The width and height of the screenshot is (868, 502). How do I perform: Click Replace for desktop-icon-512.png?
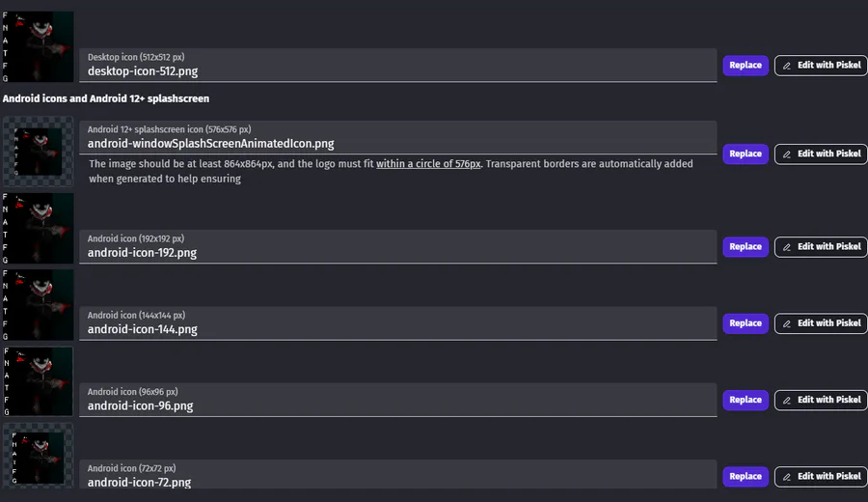click(x=745, y=66)
